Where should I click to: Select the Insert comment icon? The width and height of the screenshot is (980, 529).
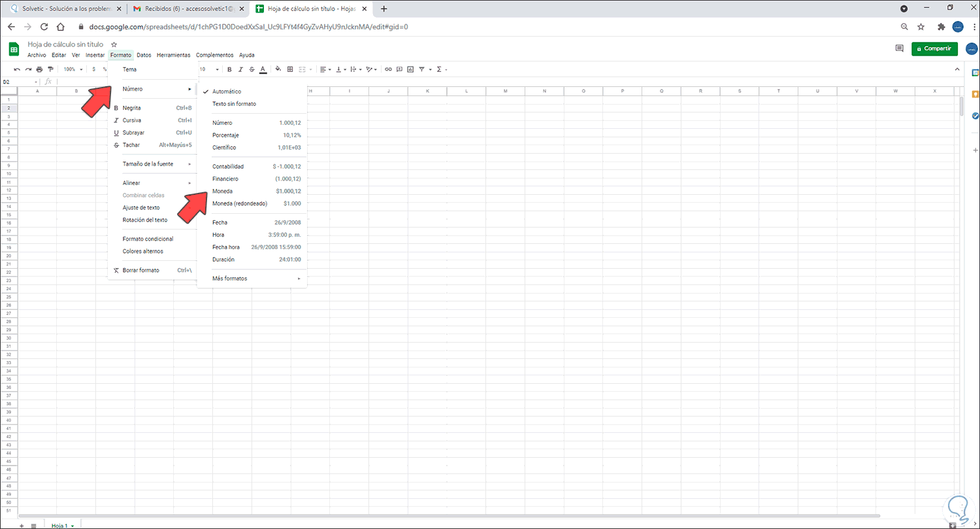[399, 69]
